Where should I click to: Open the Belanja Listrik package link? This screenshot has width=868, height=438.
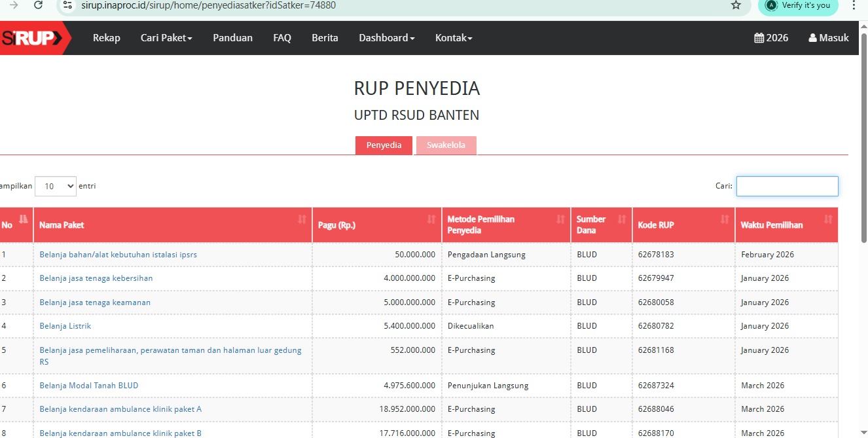pyautogui.click(x=65, y=326)
